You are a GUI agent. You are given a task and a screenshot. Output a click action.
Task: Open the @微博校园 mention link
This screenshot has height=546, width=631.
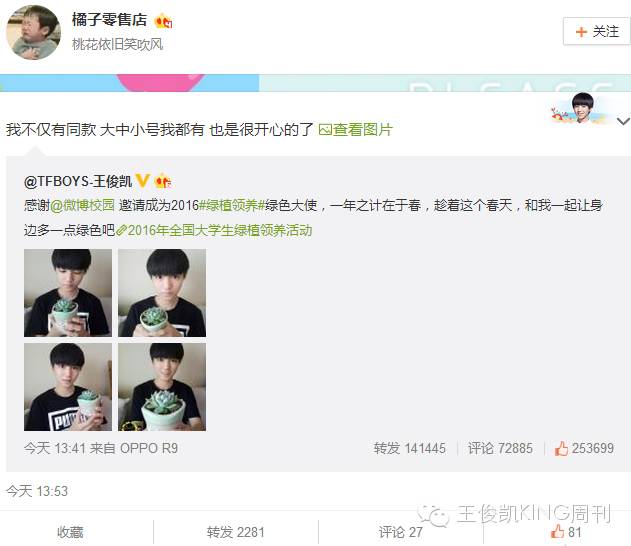(82, 205)
